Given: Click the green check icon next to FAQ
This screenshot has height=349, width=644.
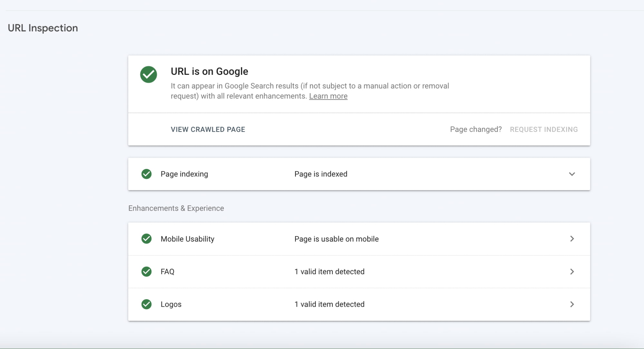Looking at the screenshot, I should [147, 272].
